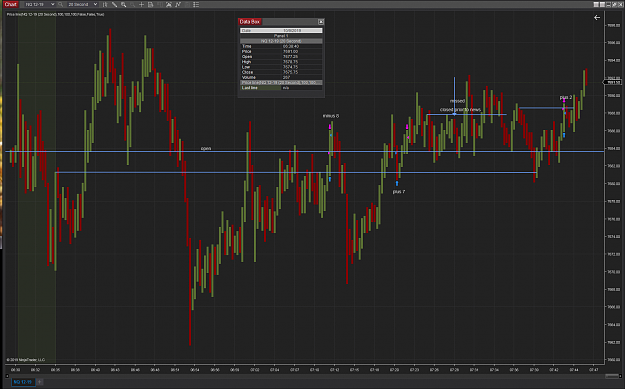
Task: Toggle the crosshair cursor icon
Action: (x=142, y=4)
